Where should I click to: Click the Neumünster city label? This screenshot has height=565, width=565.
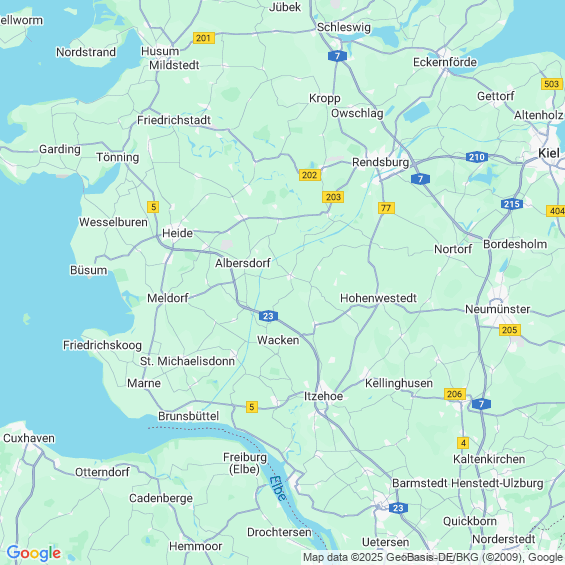coord(497,309)
